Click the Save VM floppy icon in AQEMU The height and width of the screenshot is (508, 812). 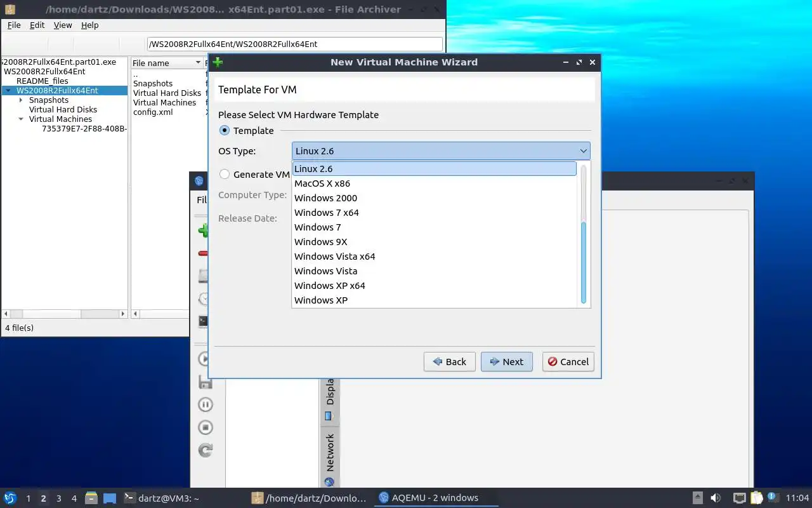[x=205, y=382]
